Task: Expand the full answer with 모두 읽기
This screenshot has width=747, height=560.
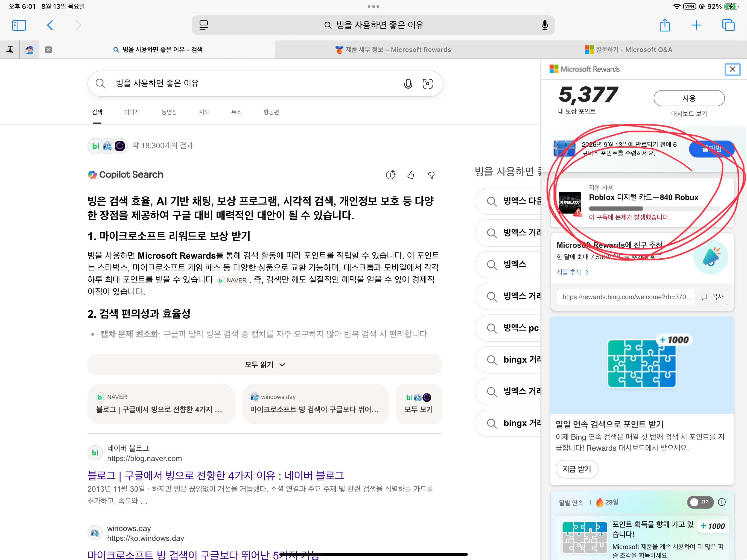Action: click(x=264, y=364)
